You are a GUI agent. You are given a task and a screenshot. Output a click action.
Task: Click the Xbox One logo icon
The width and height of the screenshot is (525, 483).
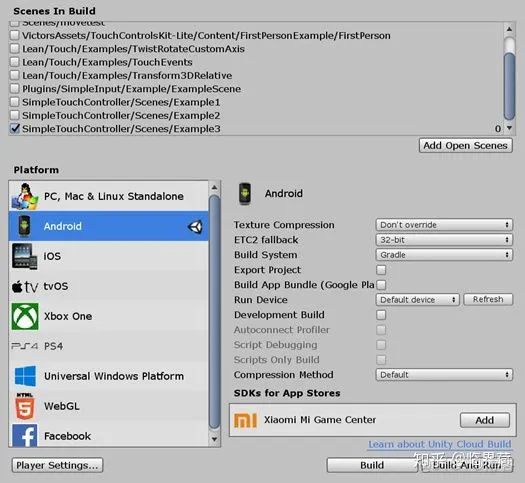pyautogui.click(x=25, y=316)
